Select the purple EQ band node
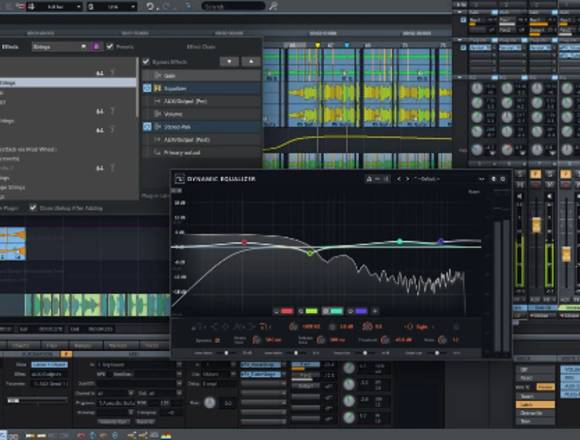 point(440,241)
